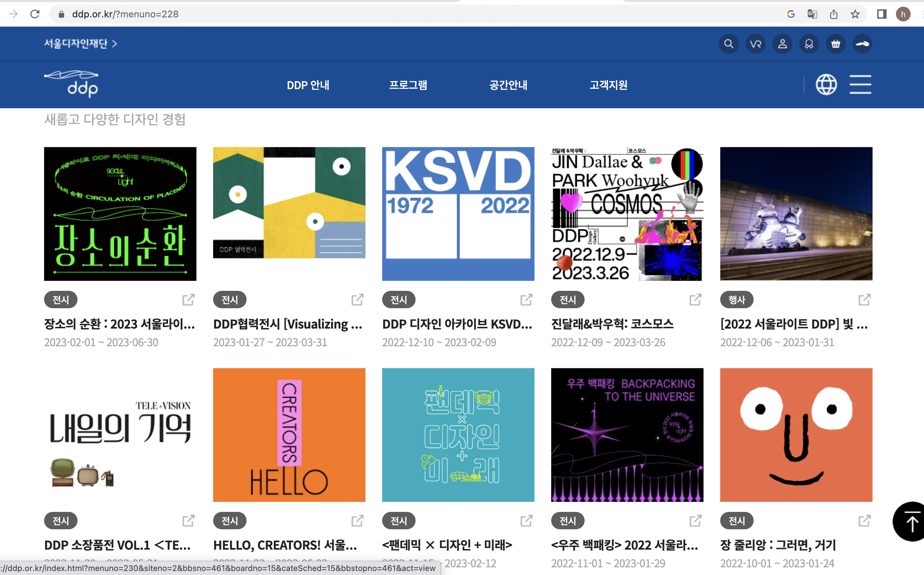Click the DDP building shape icon in header

[863, 44]
